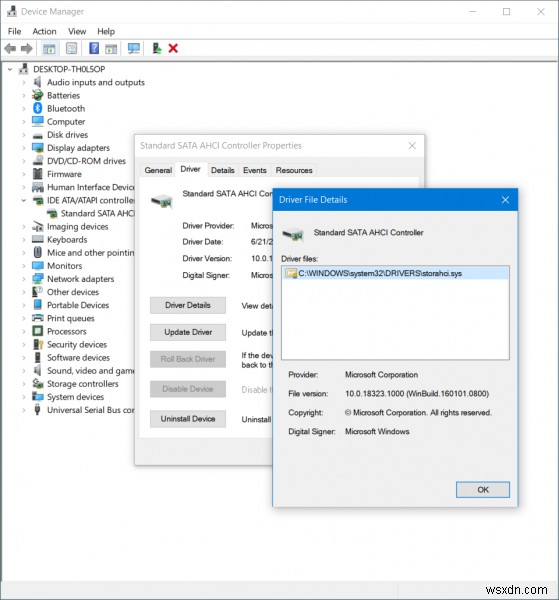Collapse the DESKTOP-TH0L5OP root node
Viewport: 559px width, 600px height.
(x=10, y=69)
